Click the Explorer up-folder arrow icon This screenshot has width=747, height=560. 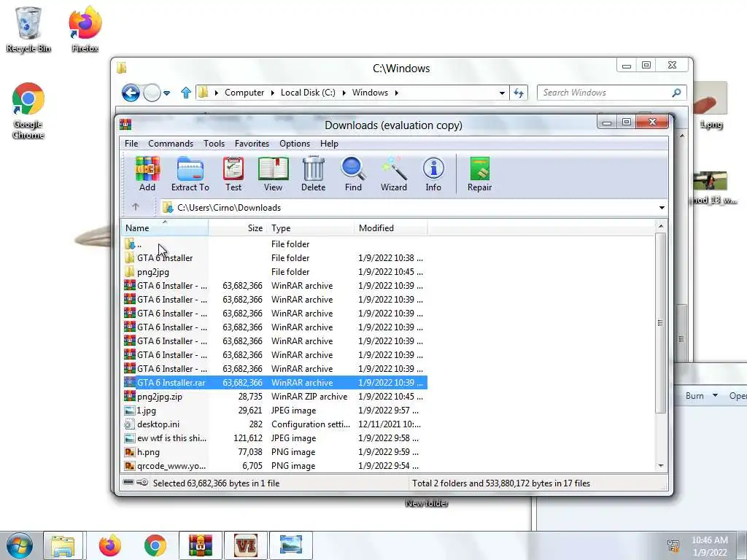(x=186, y=93)
